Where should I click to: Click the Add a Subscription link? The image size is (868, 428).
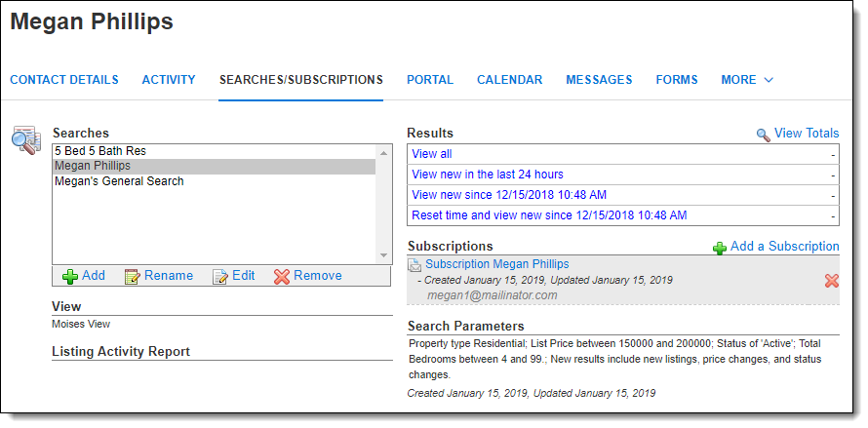point(785,247)
